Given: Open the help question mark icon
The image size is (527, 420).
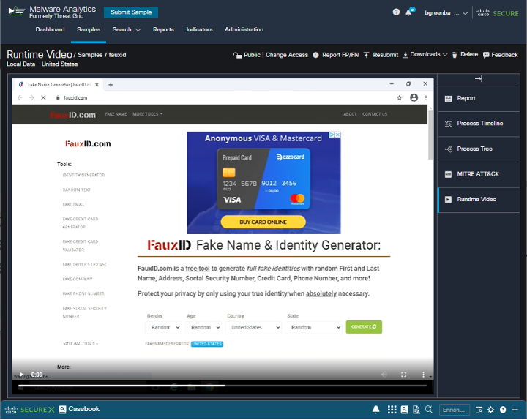Looking at the screenshot, I should point(396,12).
